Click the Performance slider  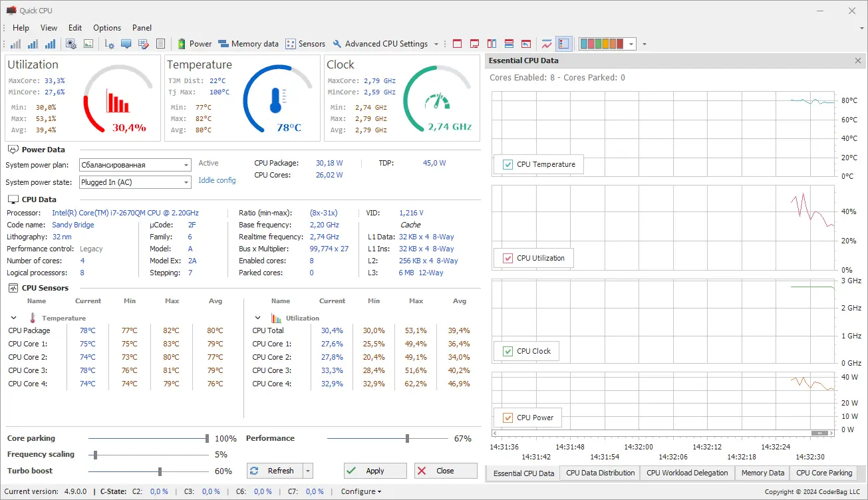388,438
